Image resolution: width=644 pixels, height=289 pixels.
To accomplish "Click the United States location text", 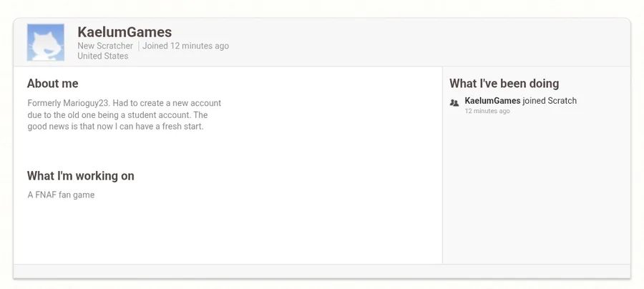I will (103, 56).
